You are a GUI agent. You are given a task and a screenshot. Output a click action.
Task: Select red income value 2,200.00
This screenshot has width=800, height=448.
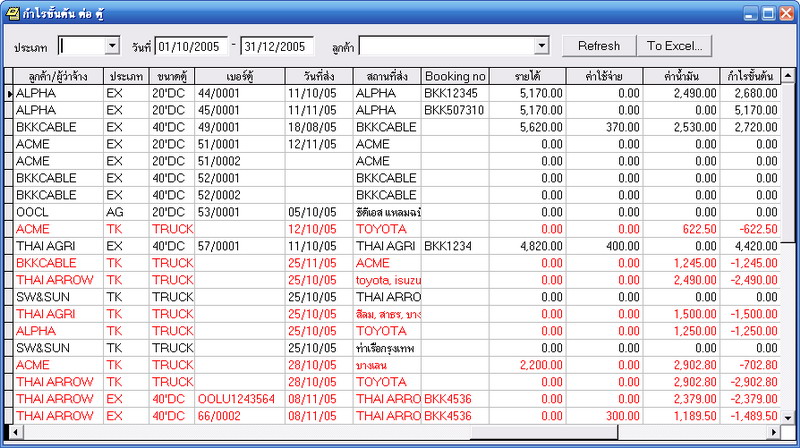click(x=528, y=365)
